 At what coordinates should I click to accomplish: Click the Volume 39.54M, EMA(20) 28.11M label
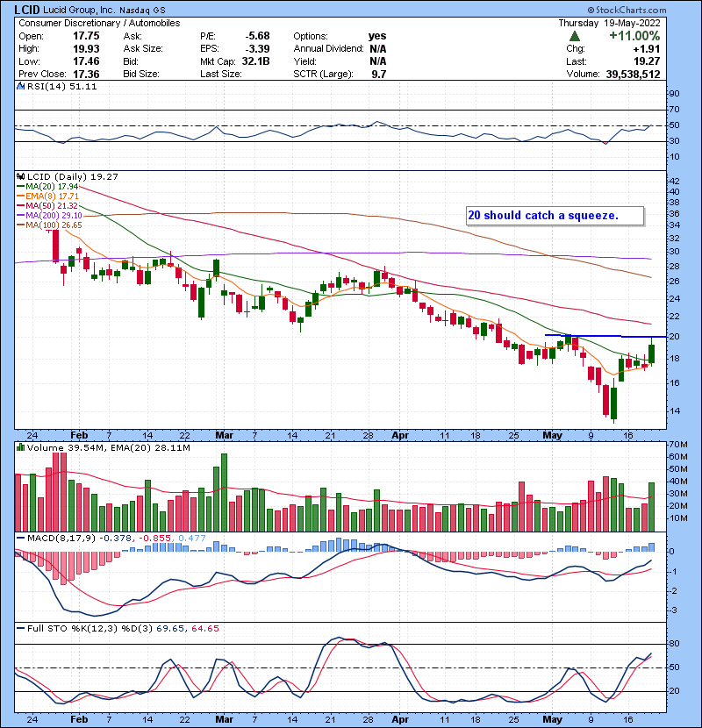click(108, 448)
